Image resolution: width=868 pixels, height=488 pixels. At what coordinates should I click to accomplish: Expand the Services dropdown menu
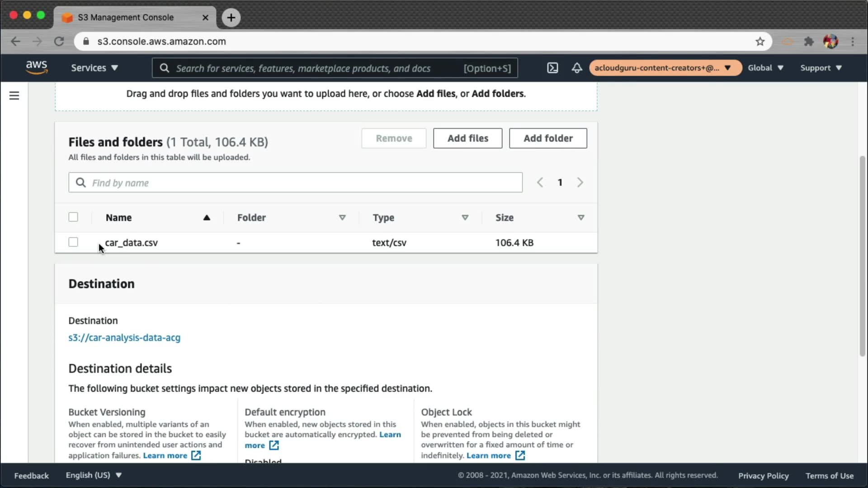[x=94, y=68]
